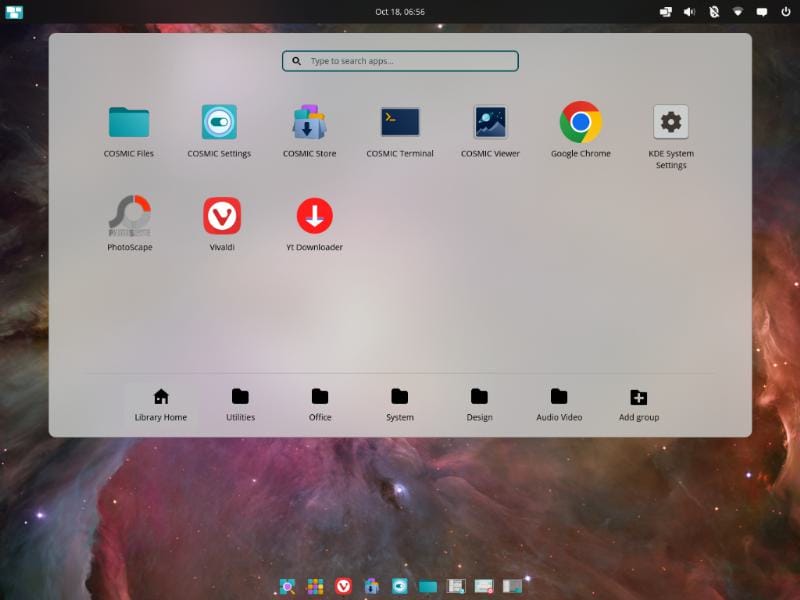Screen dimensions: 800x600
Task: Open the notifications tray applet
Action: tap(762, 12)
